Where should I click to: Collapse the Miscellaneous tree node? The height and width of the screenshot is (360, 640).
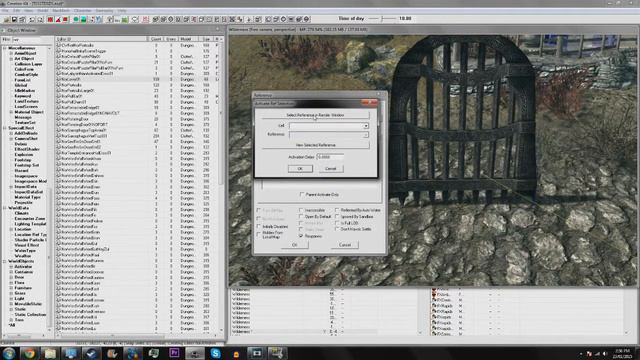(5, 48)
